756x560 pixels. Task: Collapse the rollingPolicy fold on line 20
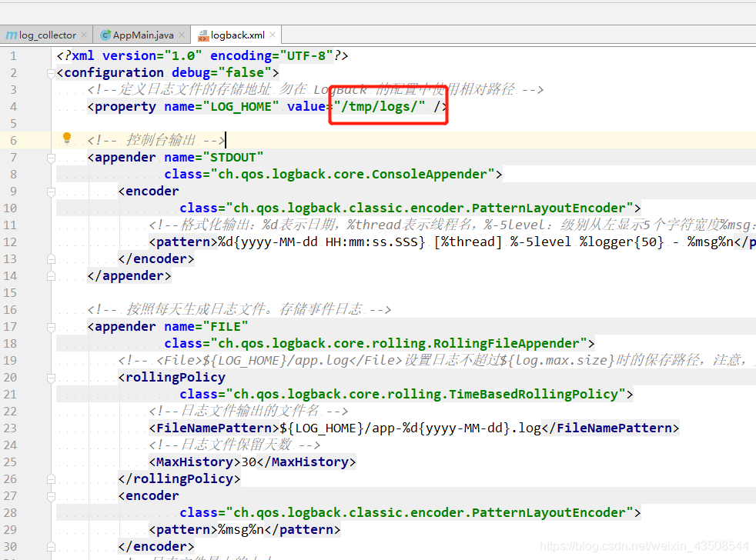(51, 378)
